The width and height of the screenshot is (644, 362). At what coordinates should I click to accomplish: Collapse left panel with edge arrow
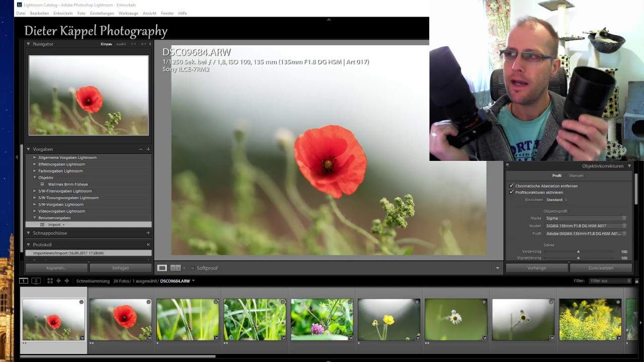point(17,157)
